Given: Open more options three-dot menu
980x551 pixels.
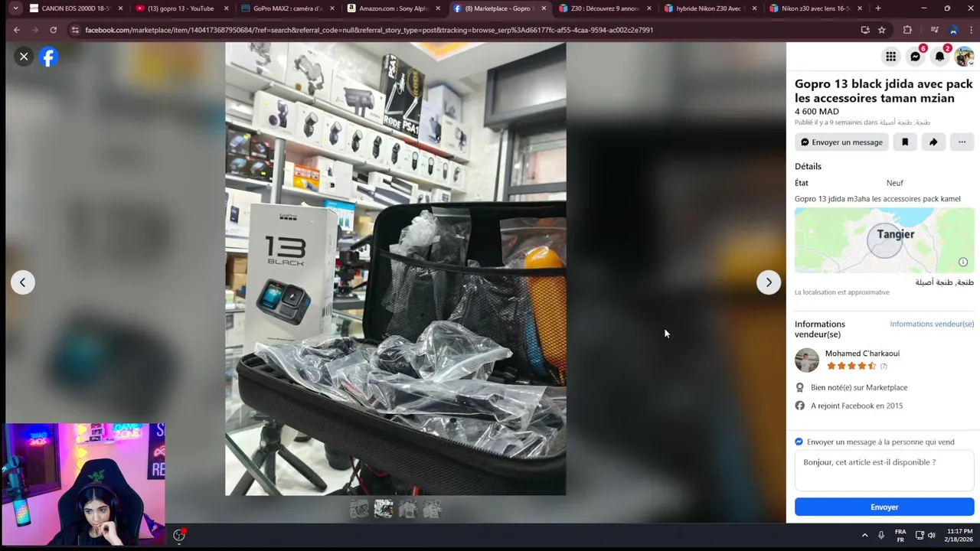Looking at the screenshot, I should pos(962,142).
